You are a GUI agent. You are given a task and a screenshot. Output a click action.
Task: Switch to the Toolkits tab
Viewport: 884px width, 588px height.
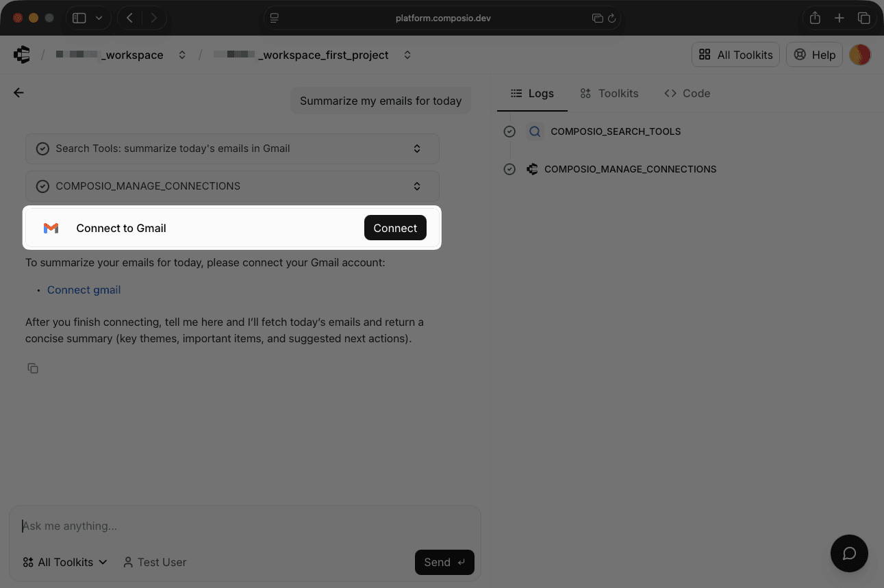pyautogui.click(x=609, y=93)
